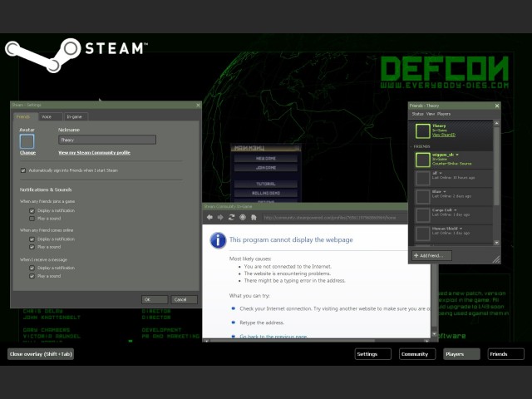532x399 pixels.
Task: Select NEW GAME in Defcon main menu
Action: 266,159
